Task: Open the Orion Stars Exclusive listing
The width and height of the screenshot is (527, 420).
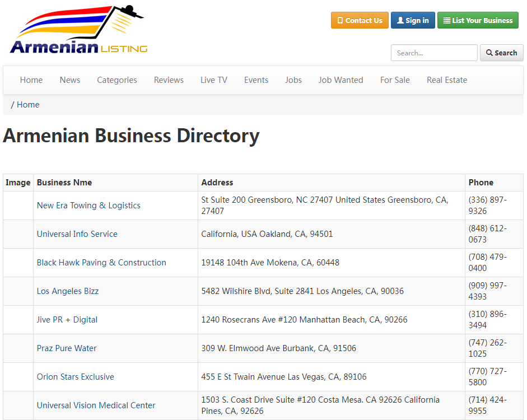Action: (x=75, y=377)
